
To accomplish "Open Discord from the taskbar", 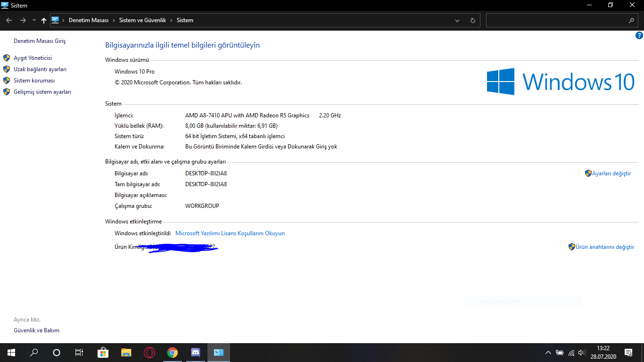I will click(196, 352).
